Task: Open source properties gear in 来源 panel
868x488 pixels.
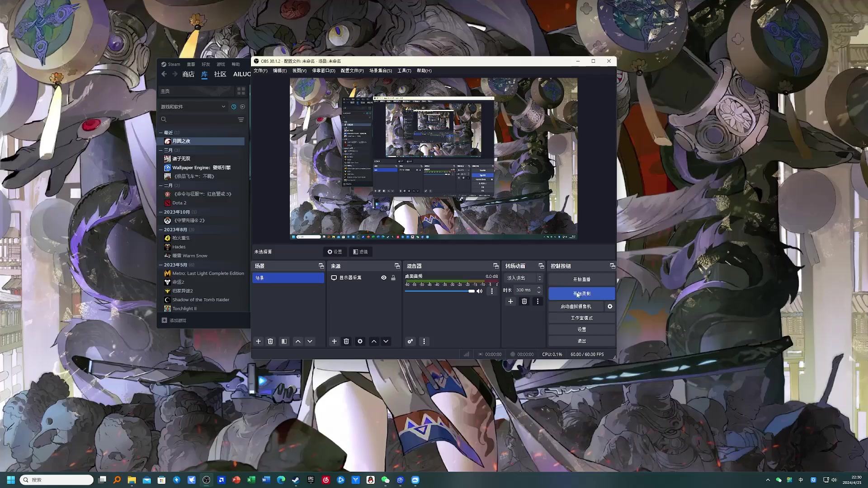Action: [x=360, y=342]
